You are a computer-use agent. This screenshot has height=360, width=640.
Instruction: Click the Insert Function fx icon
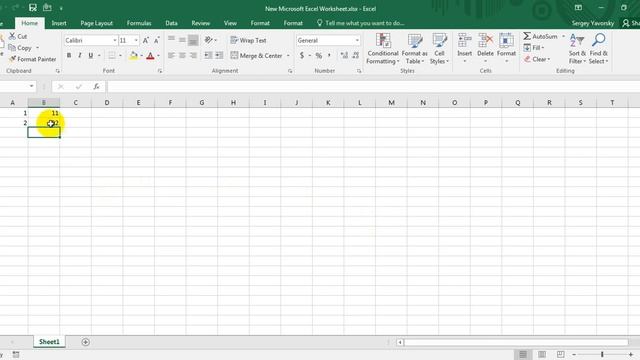(x=96, y=87)
